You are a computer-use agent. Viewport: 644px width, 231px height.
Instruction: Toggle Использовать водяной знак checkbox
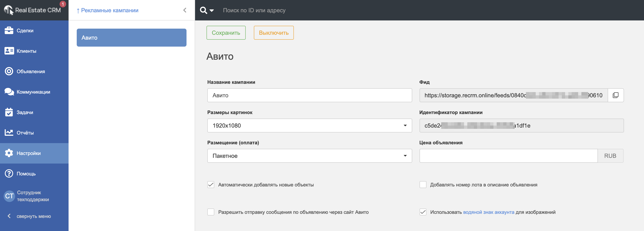click(423, 212)
